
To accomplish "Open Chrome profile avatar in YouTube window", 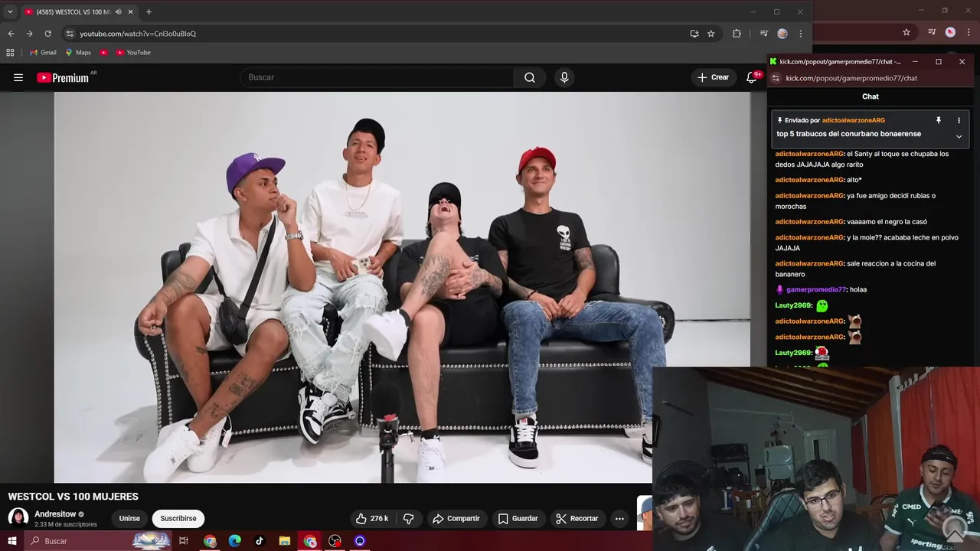I will (782, 34).
